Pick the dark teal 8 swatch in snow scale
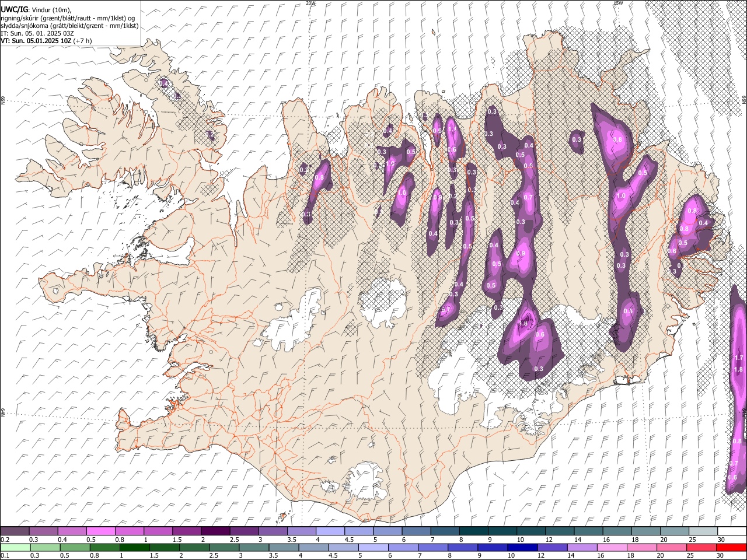This screenshot has height=560, width=747. (x=473, y=531)
